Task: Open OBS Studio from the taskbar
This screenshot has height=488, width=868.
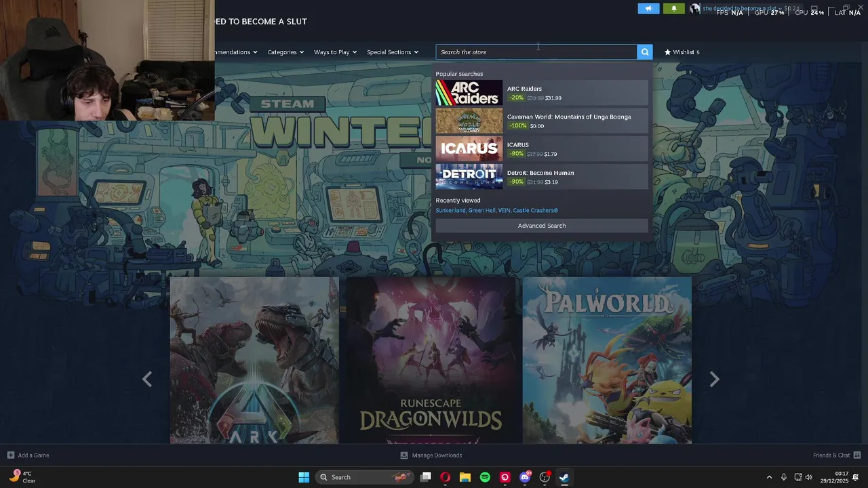Action: point(545,477)
